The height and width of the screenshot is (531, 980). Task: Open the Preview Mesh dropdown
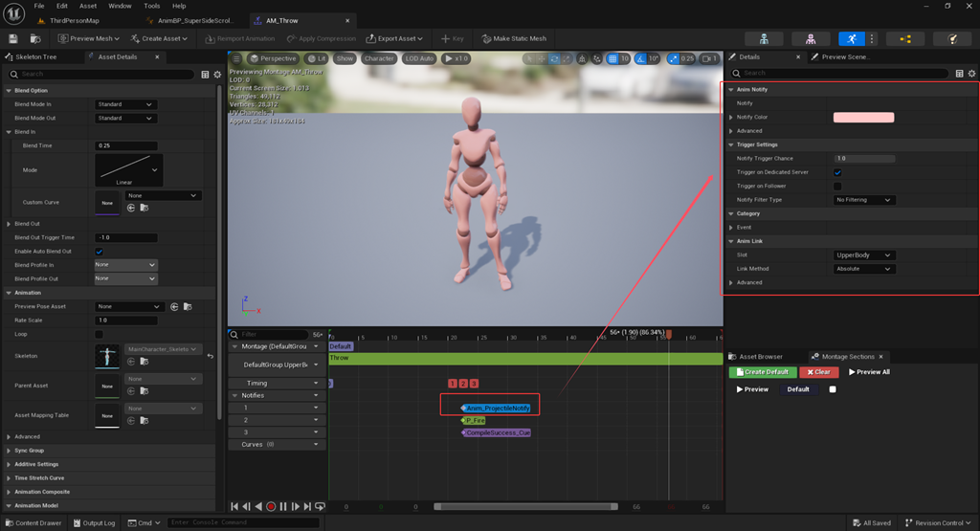pyautogui.click(x=89, y=38)
